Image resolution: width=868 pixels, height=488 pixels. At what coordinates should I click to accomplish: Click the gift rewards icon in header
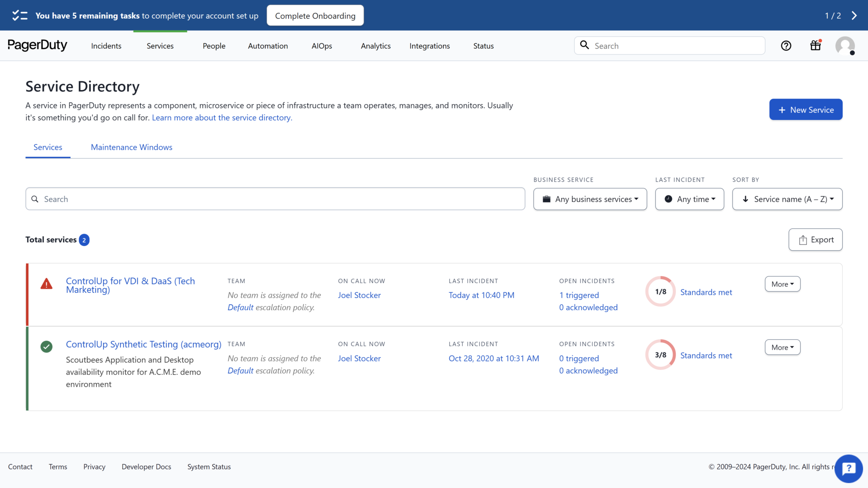pos(815,45)
